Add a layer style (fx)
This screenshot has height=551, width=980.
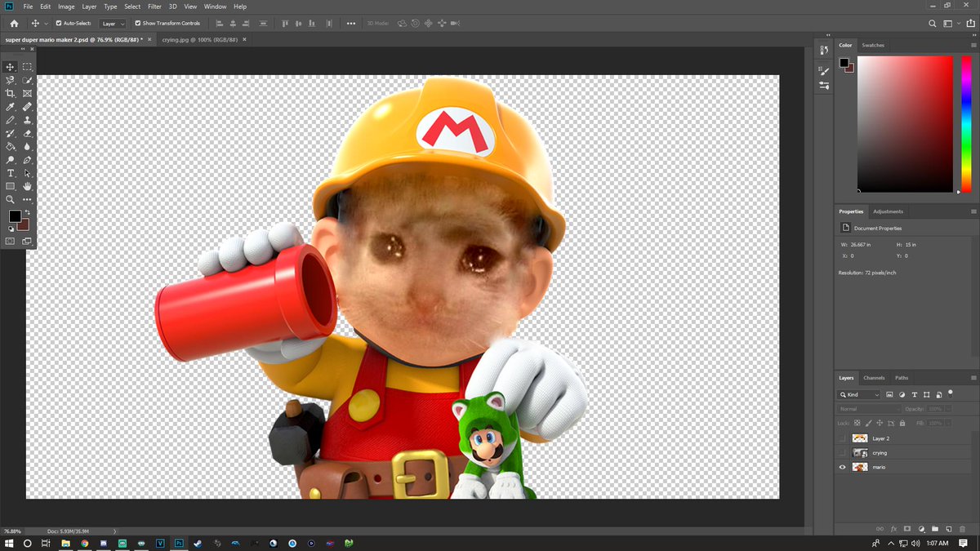[x=893, y=529]
